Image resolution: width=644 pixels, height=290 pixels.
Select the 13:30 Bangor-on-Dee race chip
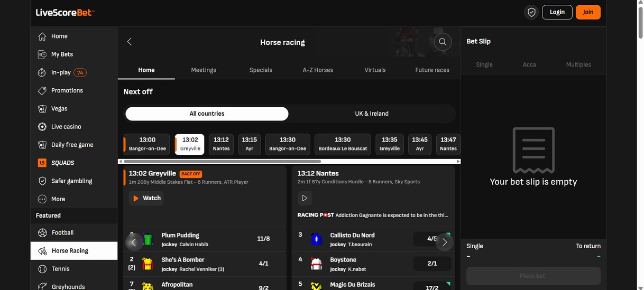click(288, 144)
